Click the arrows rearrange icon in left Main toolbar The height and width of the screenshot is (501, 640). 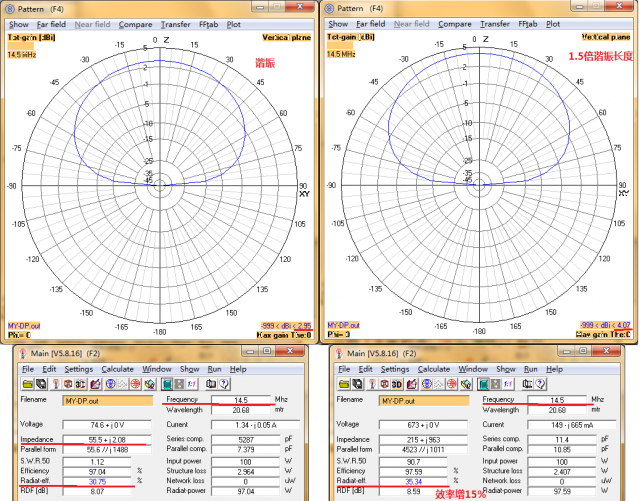179,384
